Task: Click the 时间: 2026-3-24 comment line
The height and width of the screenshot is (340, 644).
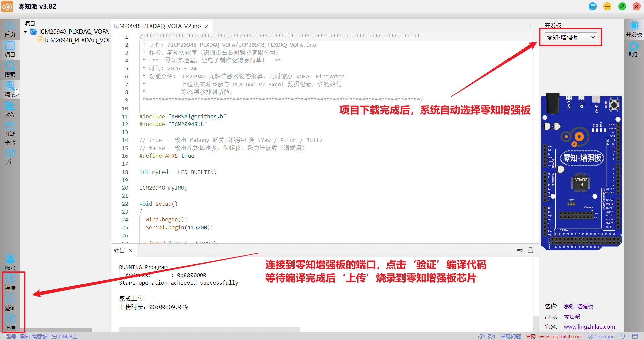Action: tap(172, 69)
